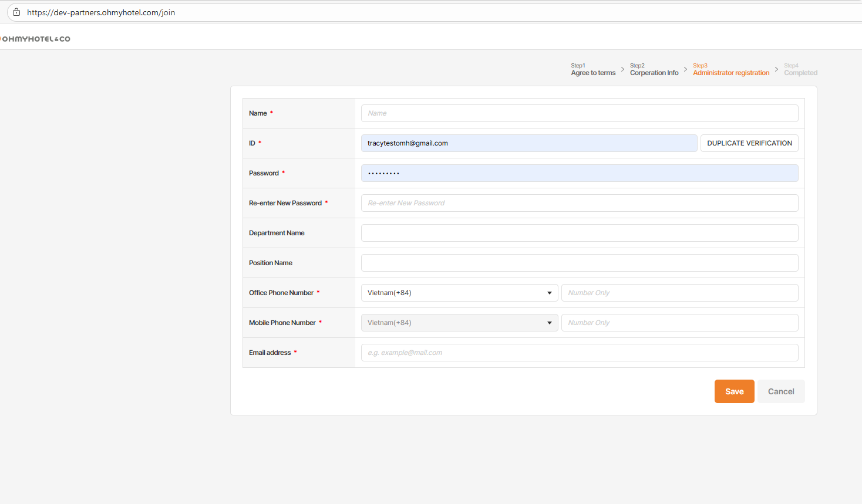Go to Step2 Corperation Info
Viewport: 862px width, 504px height.
click(x=654, y=70)
